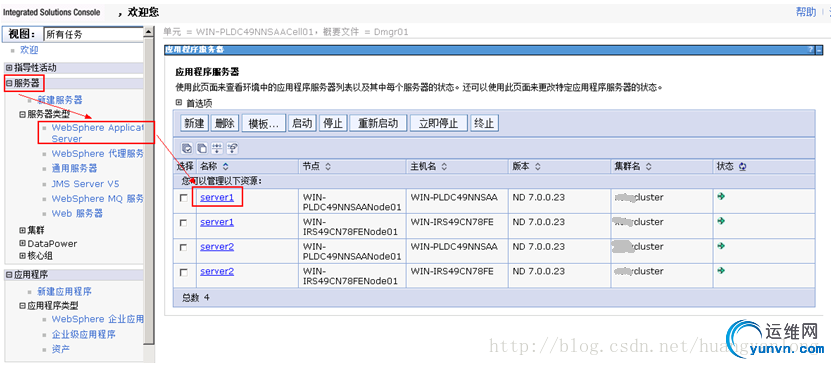The width and height of the screenshot is (831, 366).
Task: Clear filter value toolbar icon
Action: coord(232,148)
